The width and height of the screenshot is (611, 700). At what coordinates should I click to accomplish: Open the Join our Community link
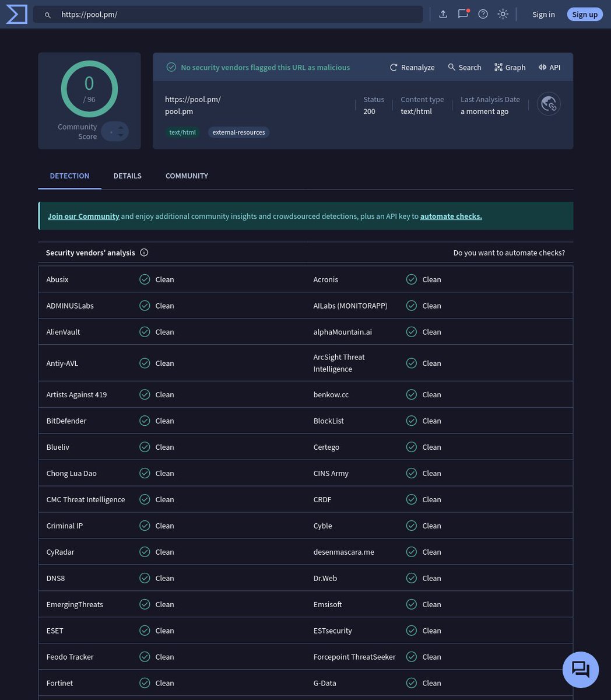tap(83, 216)
